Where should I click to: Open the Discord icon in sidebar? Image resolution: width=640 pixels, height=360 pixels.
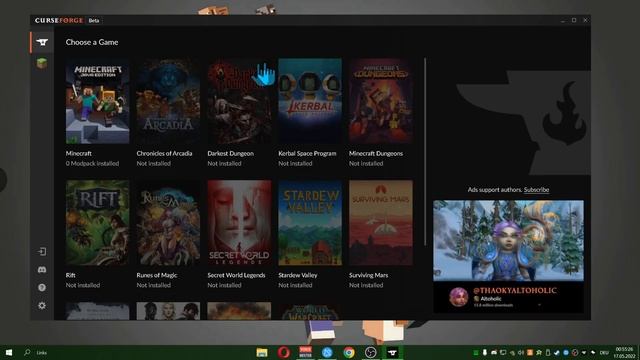pos(42,270)
